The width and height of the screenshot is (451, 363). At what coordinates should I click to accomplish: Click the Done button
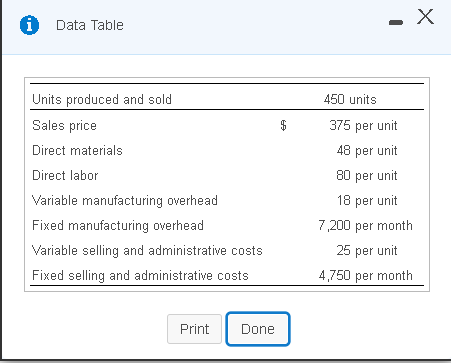click(258, 329)
